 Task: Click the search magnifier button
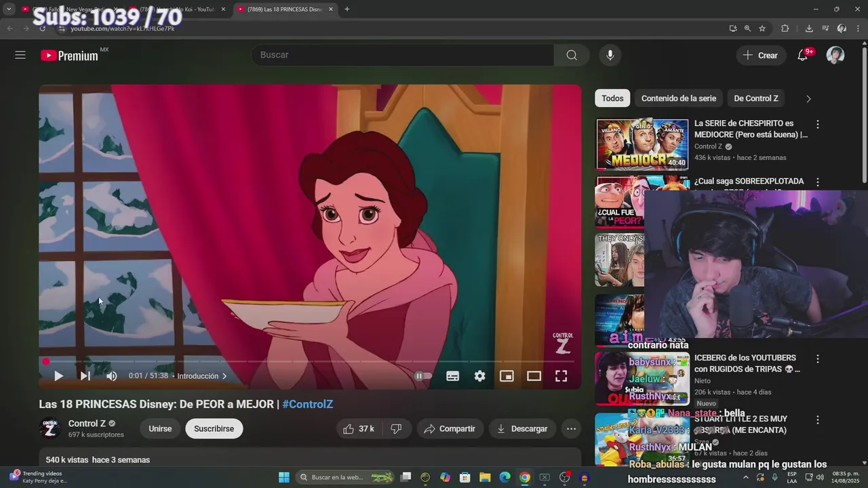coord(572,55)
